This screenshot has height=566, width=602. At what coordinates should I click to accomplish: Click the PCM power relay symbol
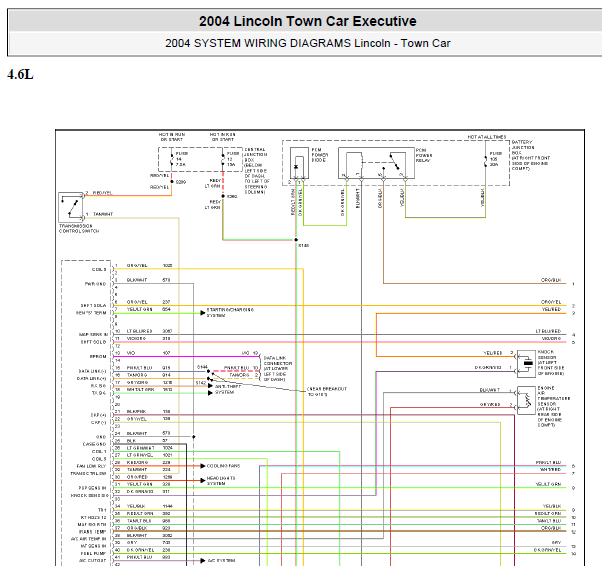(x=376, y=163)
